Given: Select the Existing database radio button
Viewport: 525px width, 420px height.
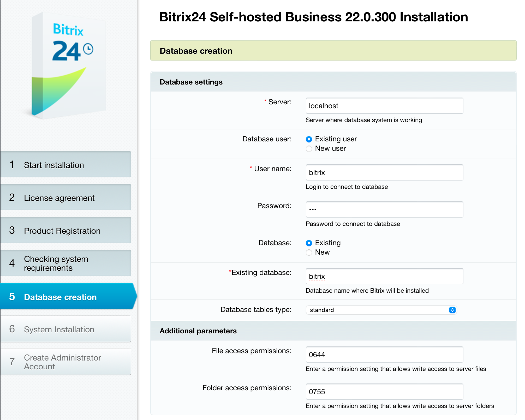Looking at the screenshot, I should click(x=309, y=243).
